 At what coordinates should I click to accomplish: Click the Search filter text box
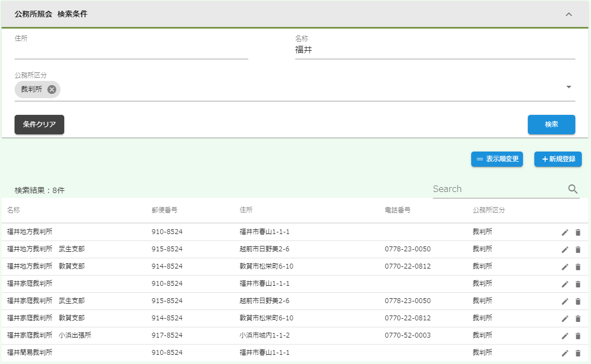click(x=497, y=189)
